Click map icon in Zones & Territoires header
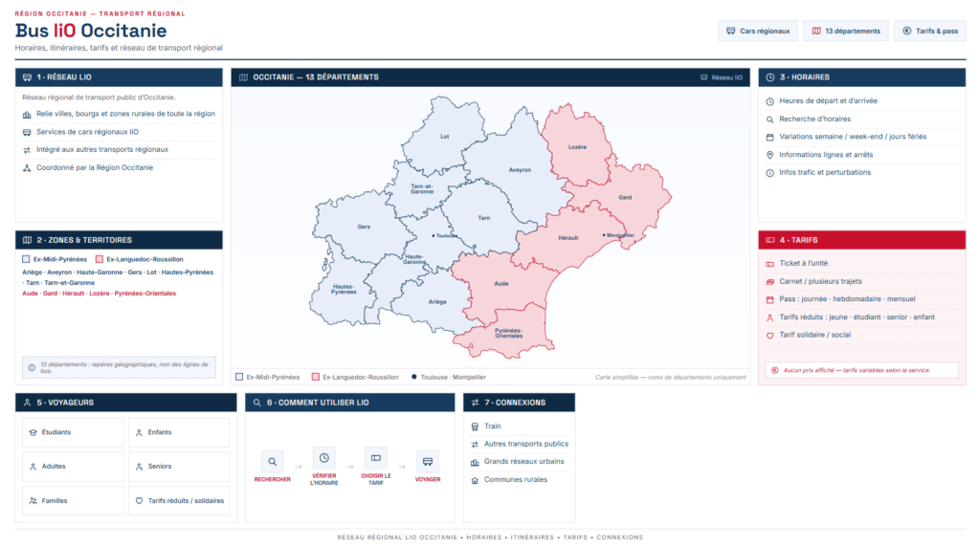This screenshot has width=980, height=547. click(27, 240)
